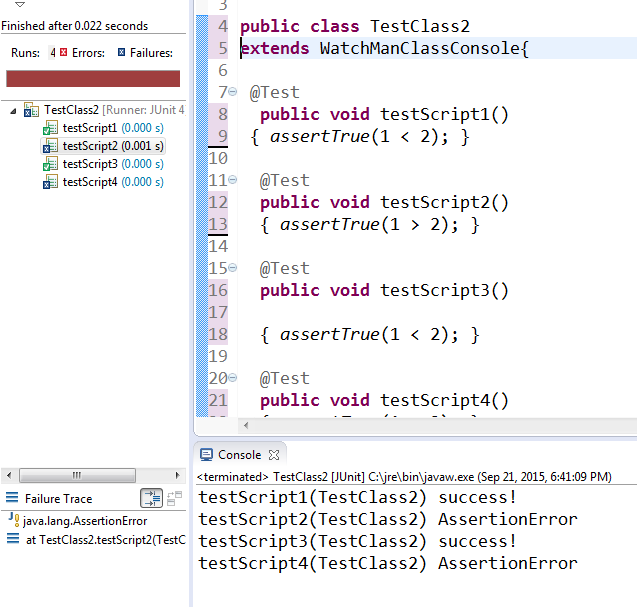
Task: Click 'testScript1(TestClass2) success!' console line
Action: tap(357, 497)
